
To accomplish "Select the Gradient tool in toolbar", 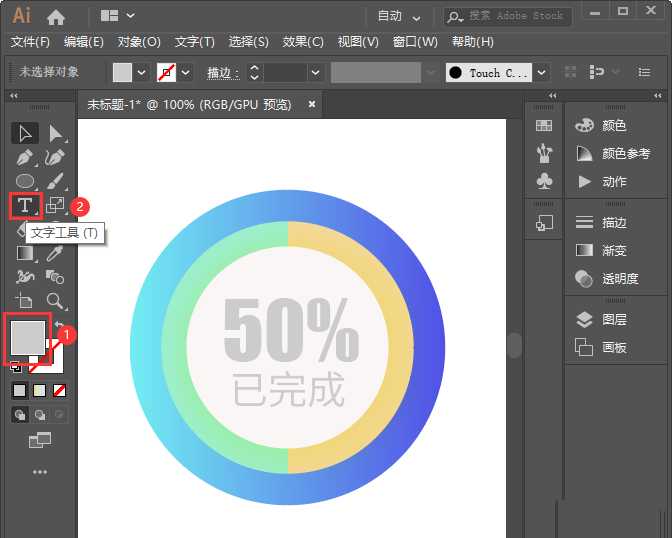I will coord(24,253).
